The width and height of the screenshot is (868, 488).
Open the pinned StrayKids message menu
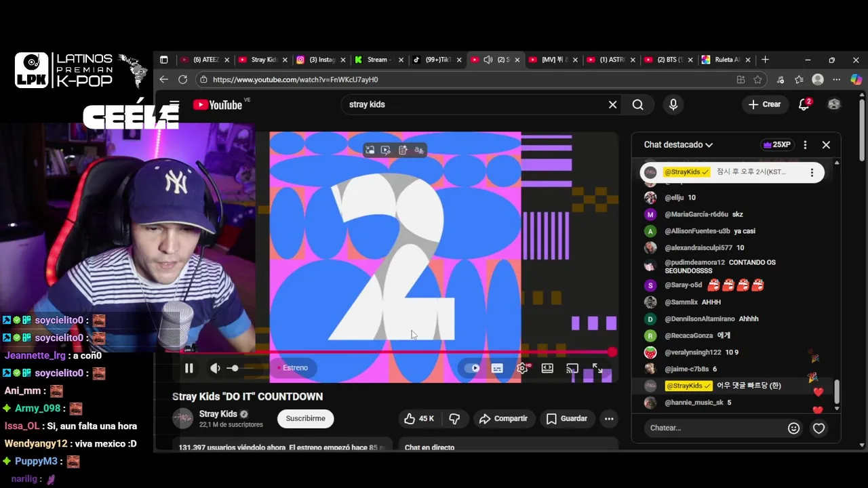pyautogui.click(x=812, y=172)
